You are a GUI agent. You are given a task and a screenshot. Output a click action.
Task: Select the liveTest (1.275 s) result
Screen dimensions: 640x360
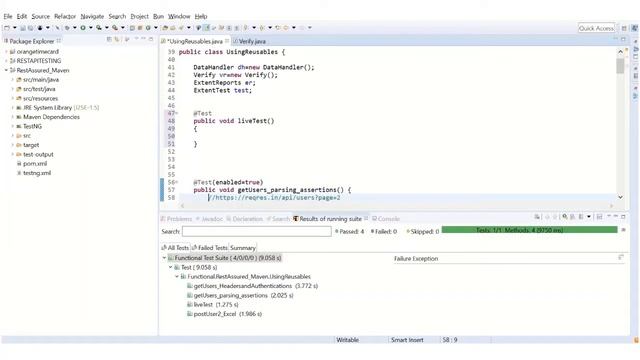pos(213,304)
